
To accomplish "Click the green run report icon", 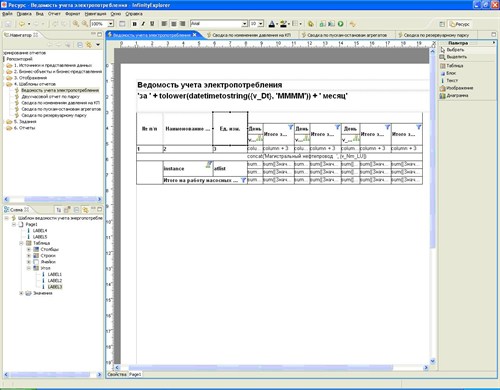I will click(x=340, y=24).
